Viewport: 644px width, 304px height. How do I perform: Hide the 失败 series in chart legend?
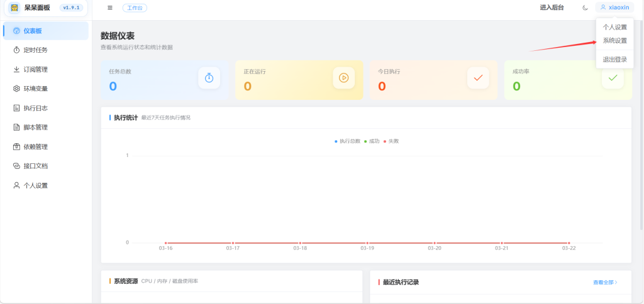(x=391, y=141)
